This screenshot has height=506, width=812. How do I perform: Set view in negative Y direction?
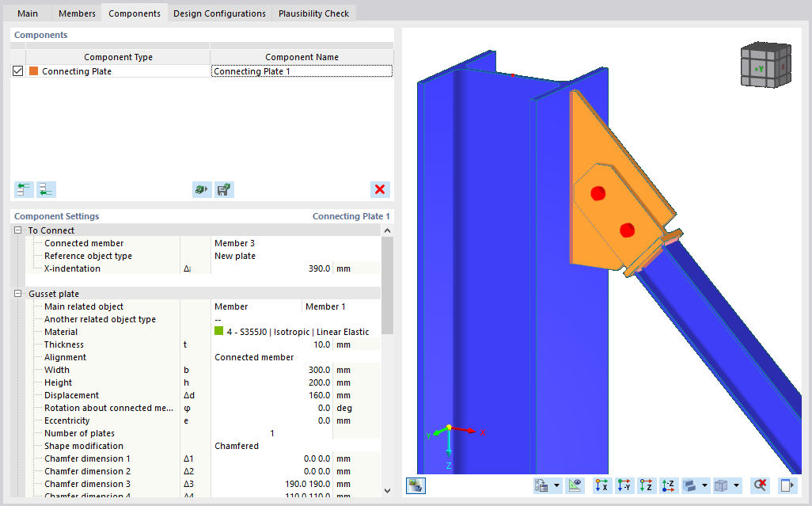pyautogui.click(x=624, y=485)
